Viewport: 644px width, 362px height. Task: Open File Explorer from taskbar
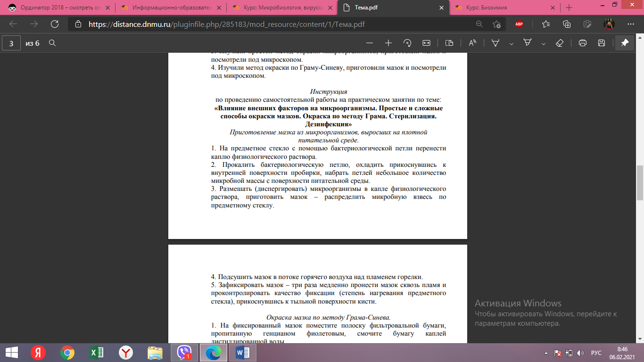click(155, 353)
